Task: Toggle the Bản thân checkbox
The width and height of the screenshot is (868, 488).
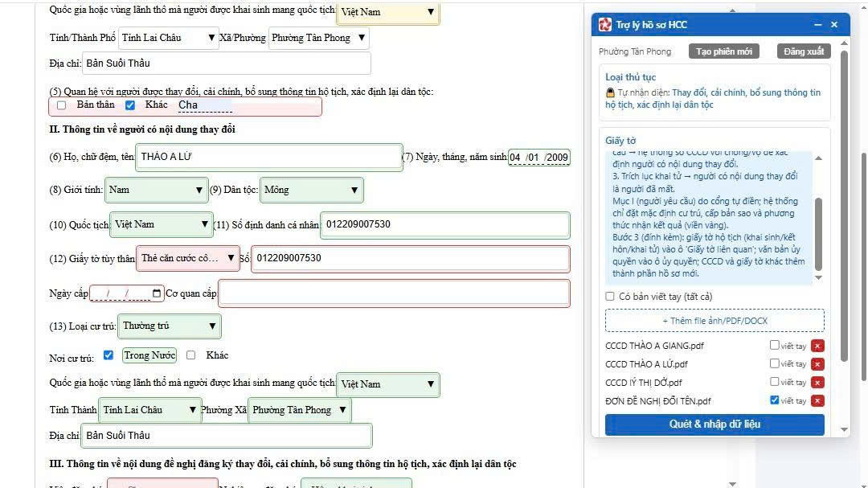Action: [x=61, y=105]
